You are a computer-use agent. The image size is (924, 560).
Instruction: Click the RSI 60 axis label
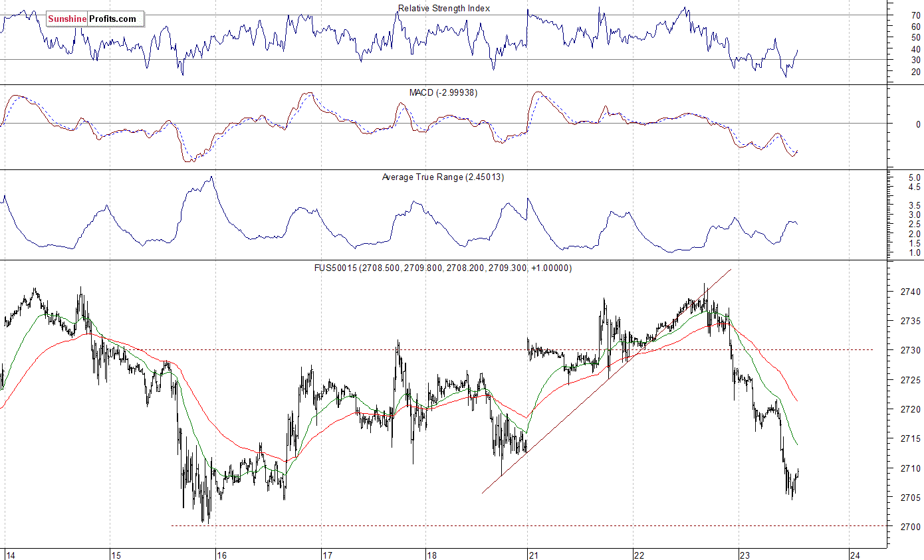pyautogui.click(x=915, y=27)
